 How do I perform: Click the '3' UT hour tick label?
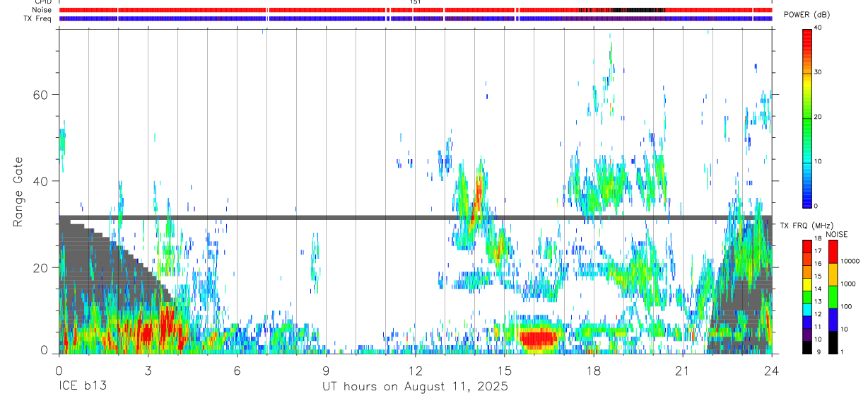tap(148, 371)
